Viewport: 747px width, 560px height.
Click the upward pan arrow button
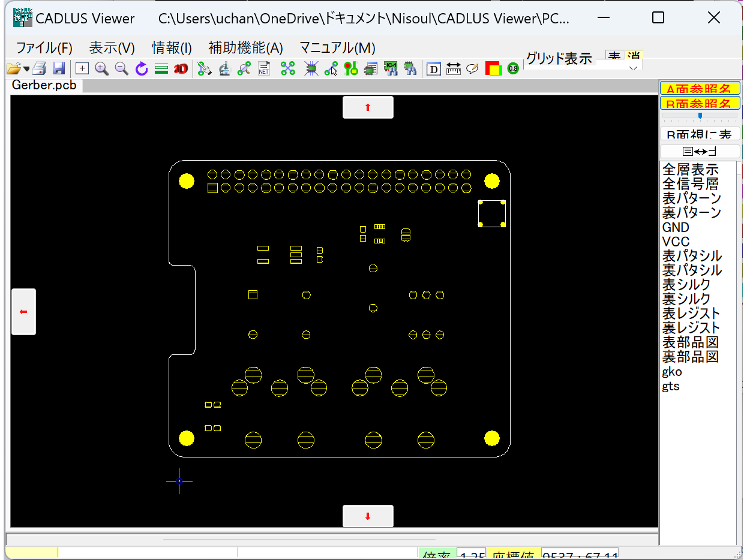click(368, 107)
